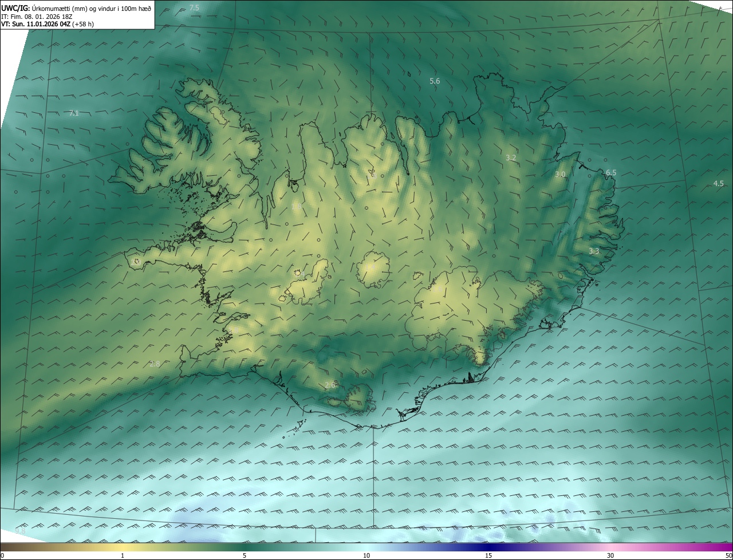Click the 50 tick on the color scale
Image resolution: width=733 pixels, height=560 pixels.
coord(728,555)
